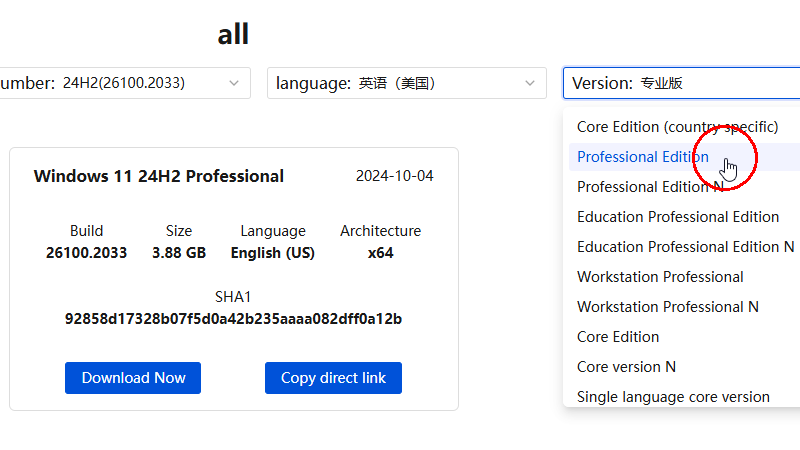
Task: Click the SHA1 hash value
Action: [233, 319]
